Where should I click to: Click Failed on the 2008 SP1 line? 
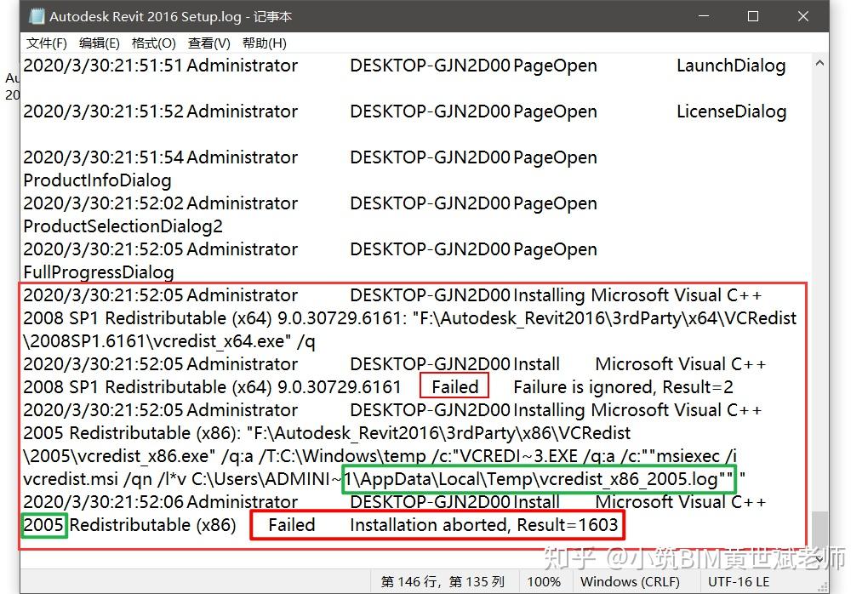(x=454, y=387)
